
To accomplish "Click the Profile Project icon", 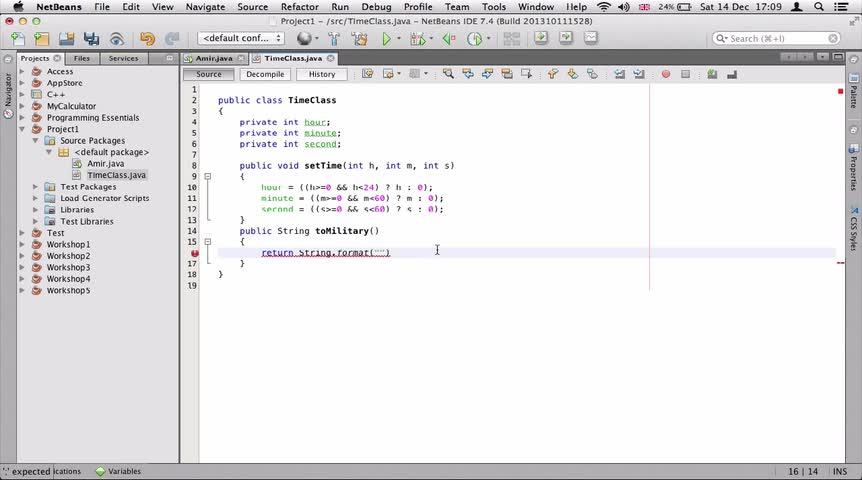I will pyautogui.click(x=474, y=38).
